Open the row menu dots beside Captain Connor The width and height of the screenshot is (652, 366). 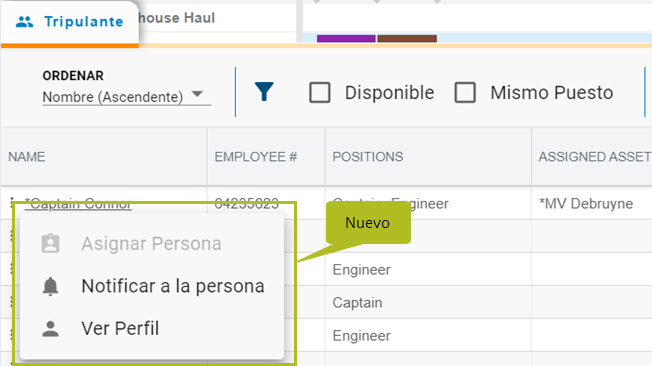(x=12, y=203)
